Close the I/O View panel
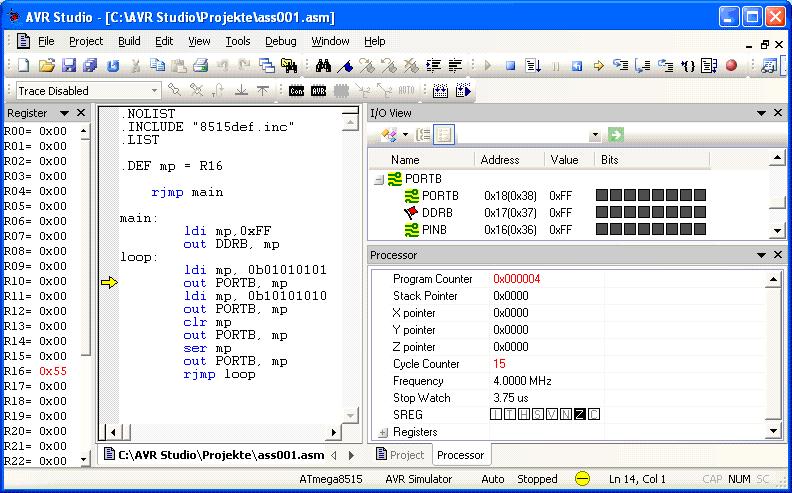Viewport: 792px width, 493px height. (778, 113)
